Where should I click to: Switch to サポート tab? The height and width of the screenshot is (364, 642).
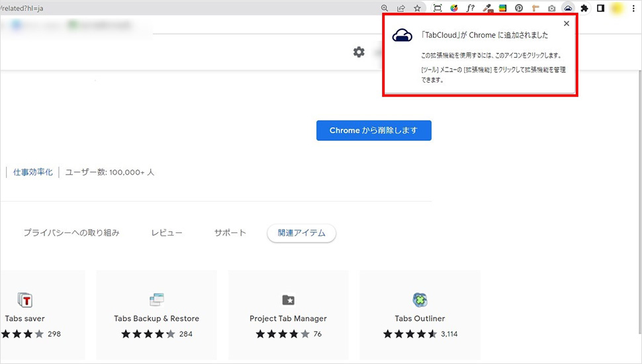coord(230,232)
